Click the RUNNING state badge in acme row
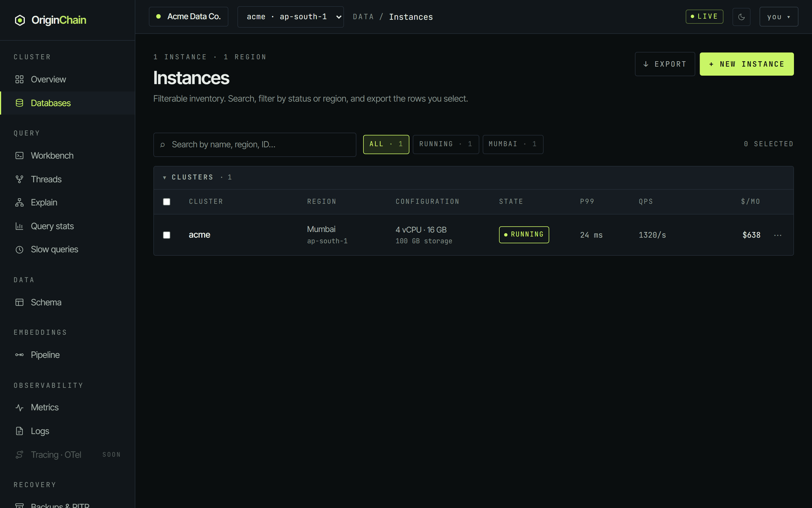The height and width of the screenshot is (508, 812). click(x=524, y=234)
